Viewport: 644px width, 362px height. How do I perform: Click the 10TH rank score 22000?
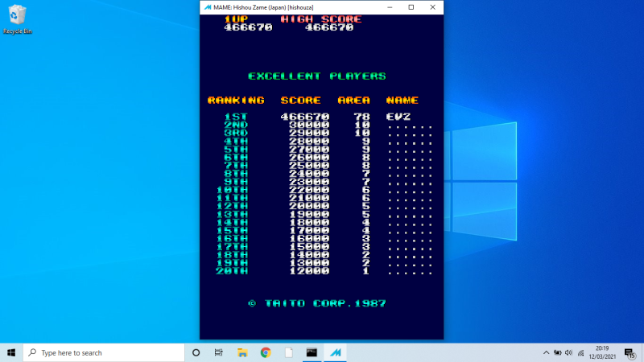(309, 190)
